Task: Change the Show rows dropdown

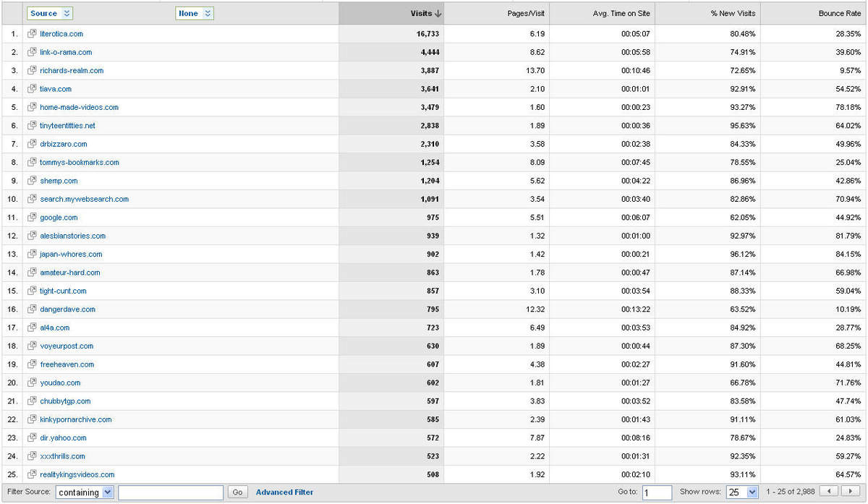Action: tap(741, 492)
